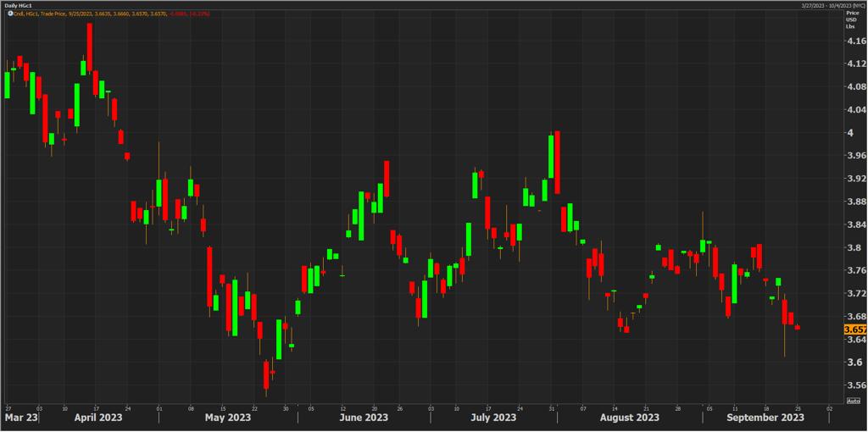868x432 pixels.
Task: Click the 3.56 price axis label
Action: 855,385
